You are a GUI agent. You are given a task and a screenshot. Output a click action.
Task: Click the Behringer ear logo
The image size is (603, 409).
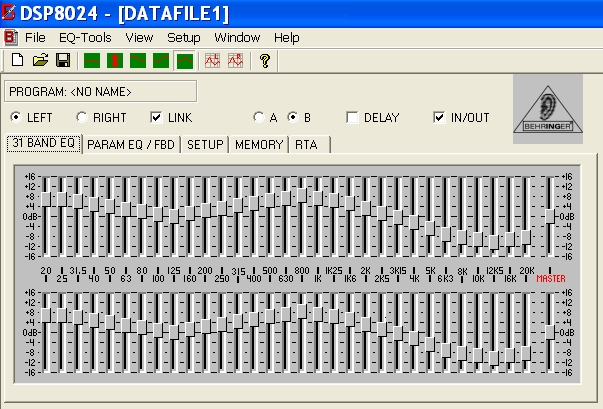tap(548, 109)
